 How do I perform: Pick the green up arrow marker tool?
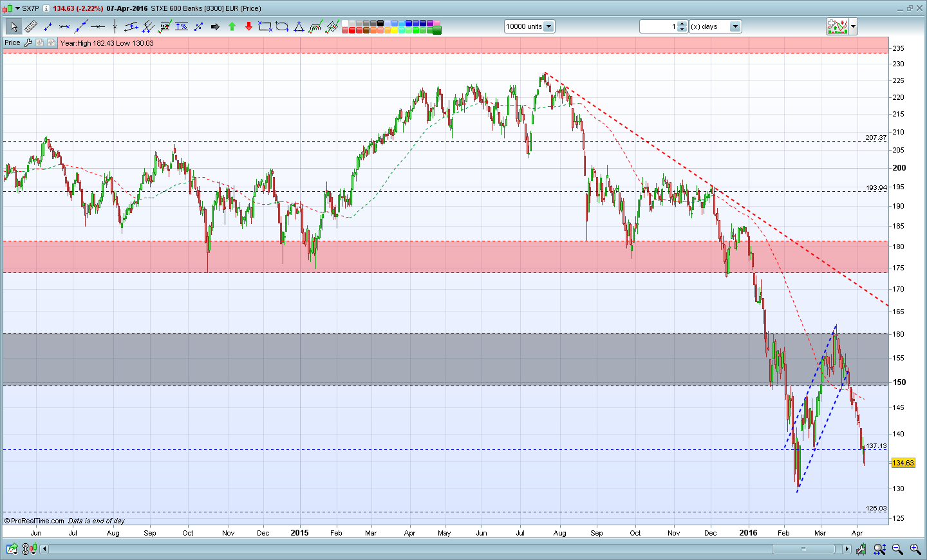pos(232,26)
